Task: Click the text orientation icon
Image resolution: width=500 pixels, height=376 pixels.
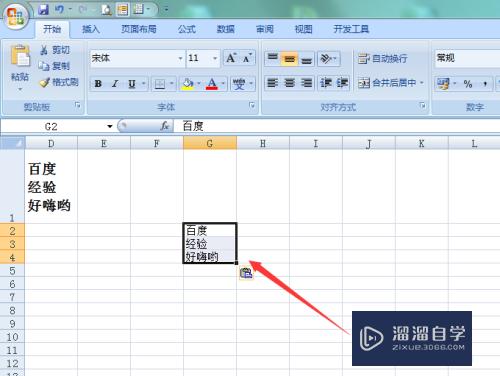Action: [326, 59]
